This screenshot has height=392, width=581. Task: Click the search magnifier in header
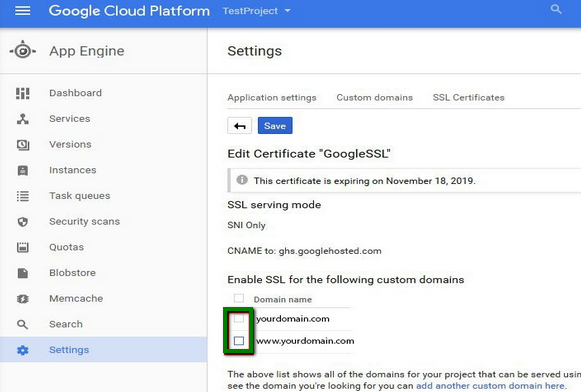click(x=556, y=9)
